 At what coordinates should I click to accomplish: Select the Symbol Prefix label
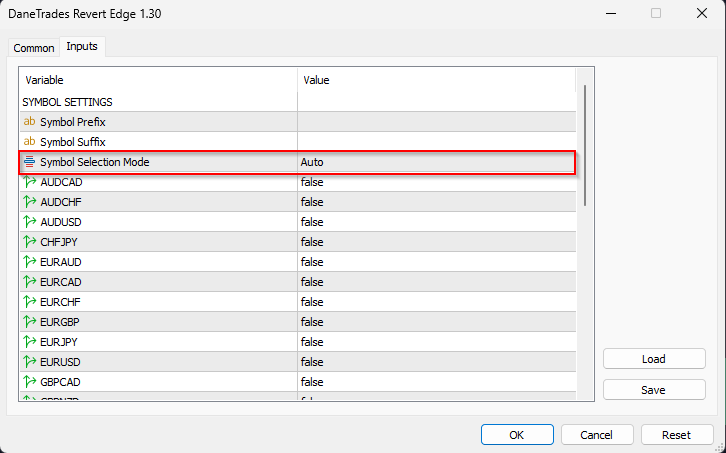point(73,122)
